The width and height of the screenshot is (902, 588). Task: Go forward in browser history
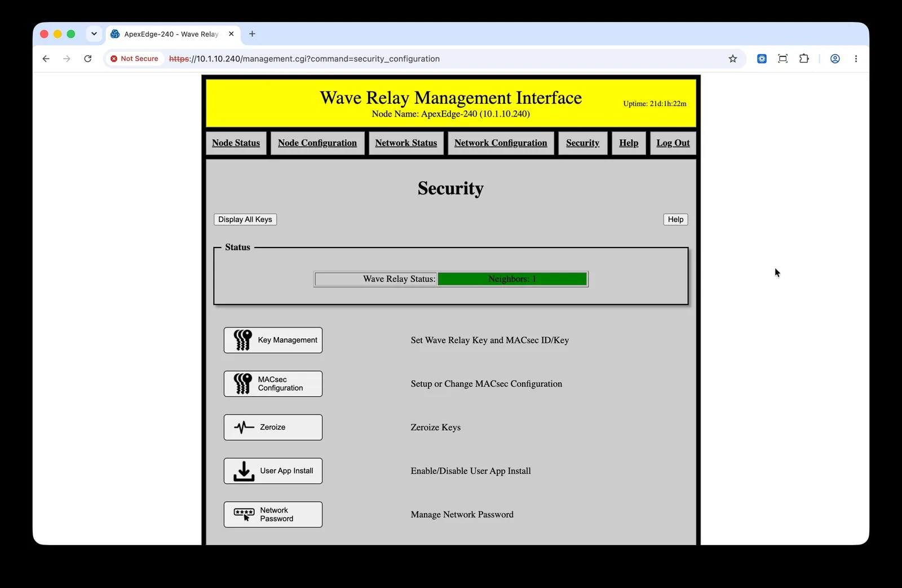(x=67, y=59)
